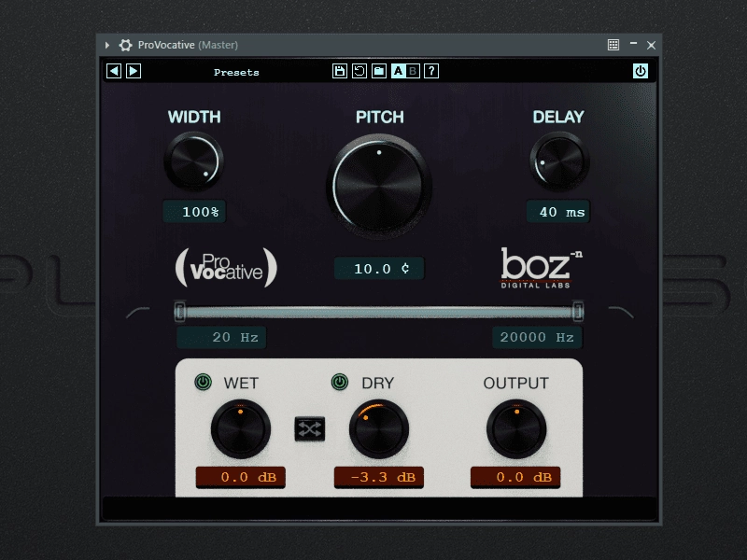The image size is (747, 560).
Task: Select the 40 ms delay value field
Action: click(558, 212)
